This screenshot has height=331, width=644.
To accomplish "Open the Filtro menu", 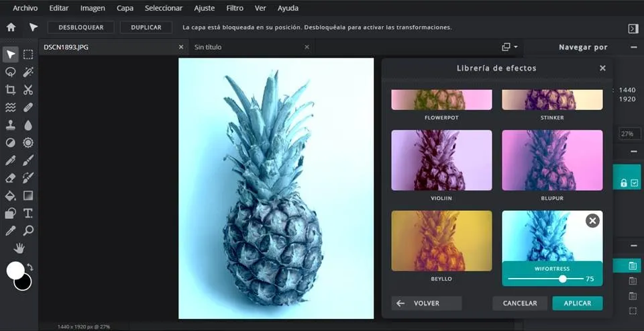I will 235,8.
